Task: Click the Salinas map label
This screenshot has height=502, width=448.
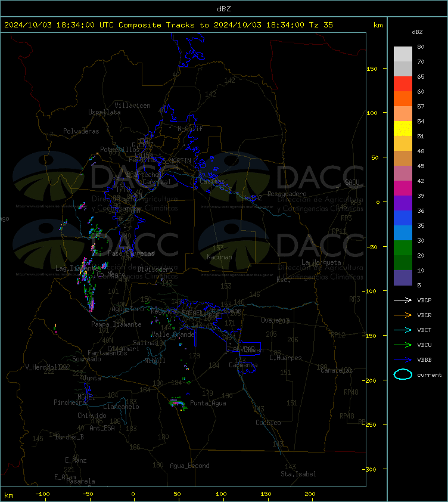Action: point(145,343)
